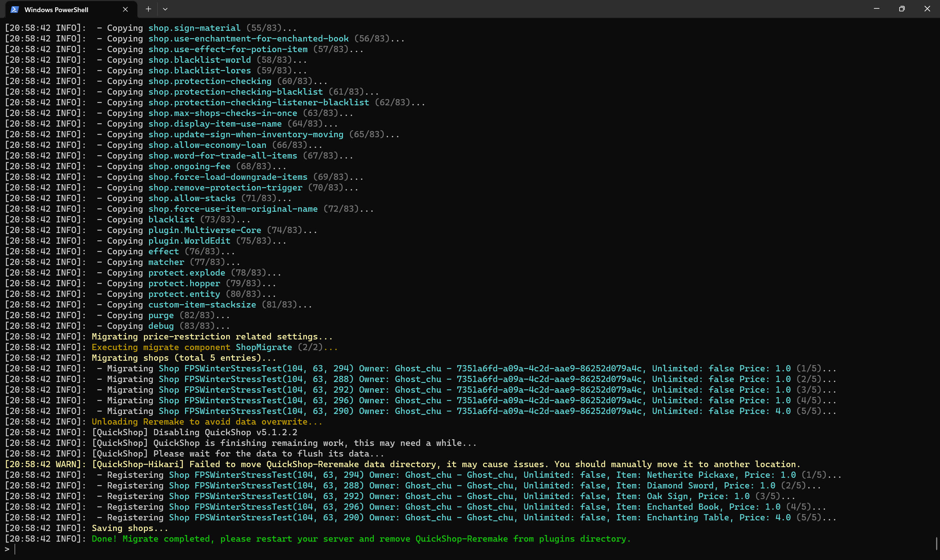Viewport: 940px width, 560px height.
Task: Click 'matcher' (77/83) text
Action: coord(166,262)
